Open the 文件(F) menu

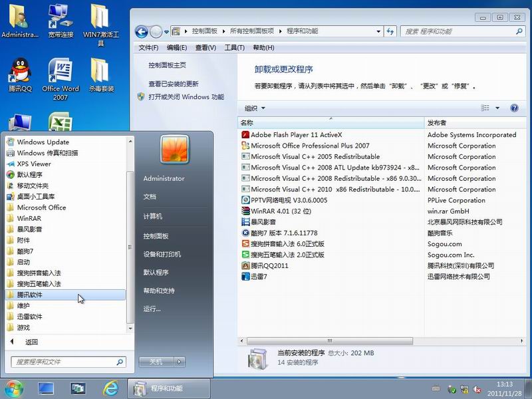(148, 48)
